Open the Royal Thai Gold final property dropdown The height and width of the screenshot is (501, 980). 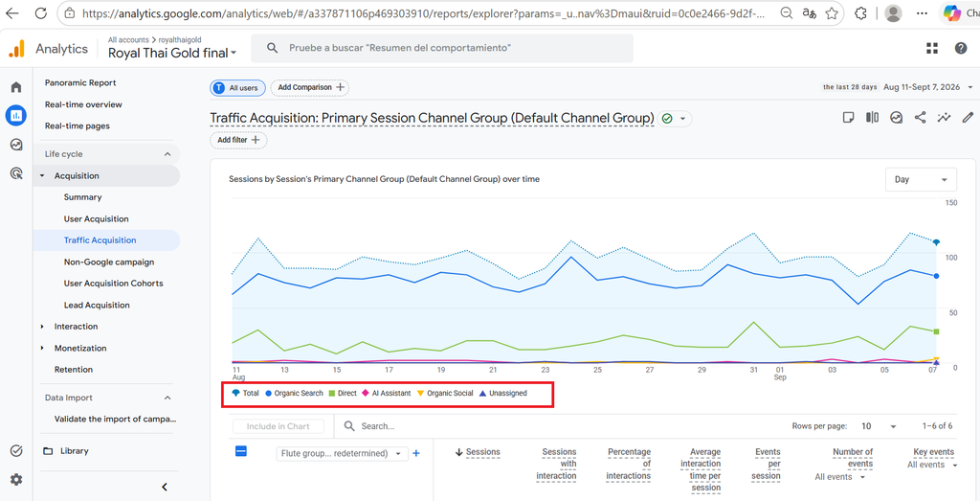172,53
